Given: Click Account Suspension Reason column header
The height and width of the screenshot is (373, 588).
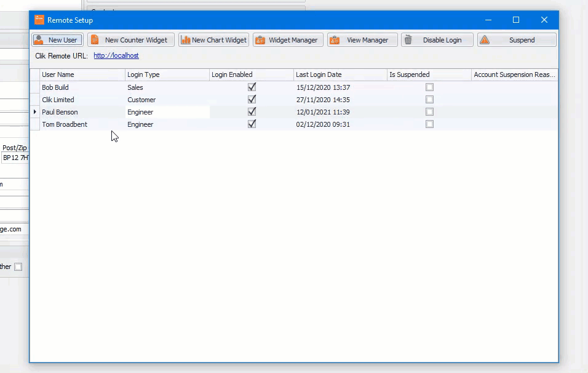Looking at the screenshot, I should [514, 74].
